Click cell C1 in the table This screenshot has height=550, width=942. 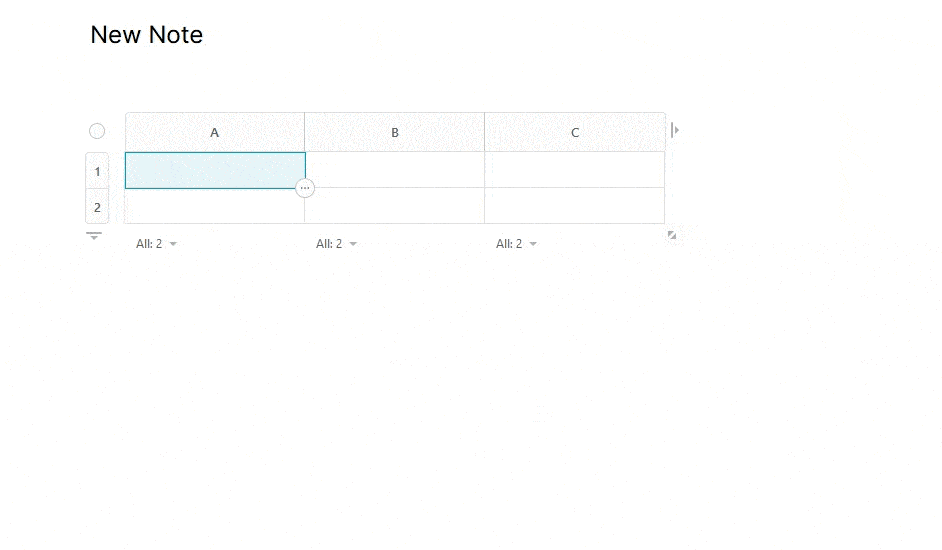[x=575, y=170]
